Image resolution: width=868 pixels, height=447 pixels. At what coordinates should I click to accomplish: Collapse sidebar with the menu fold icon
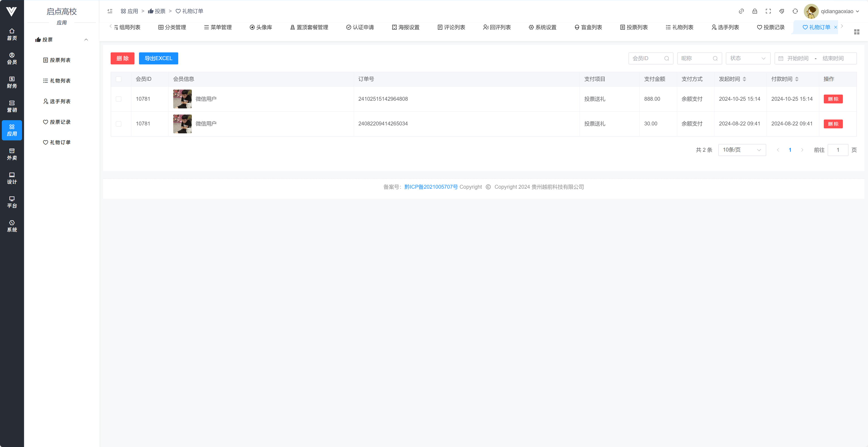(x=110, y=11)
